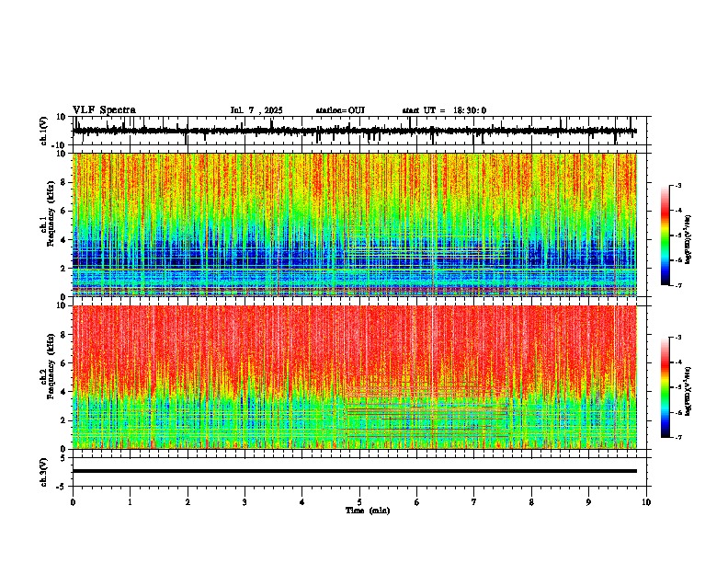Viewport: 728px width, 563px height.
Task: Click the time axis tick label "10"
Action: click(x=646, y=502)
